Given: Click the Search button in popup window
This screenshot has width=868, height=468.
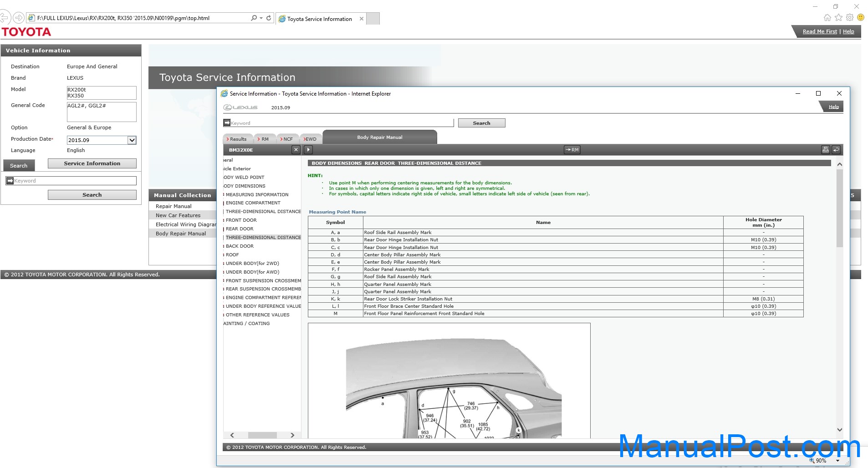Looking at the screenshot, I should coord(481,123).
